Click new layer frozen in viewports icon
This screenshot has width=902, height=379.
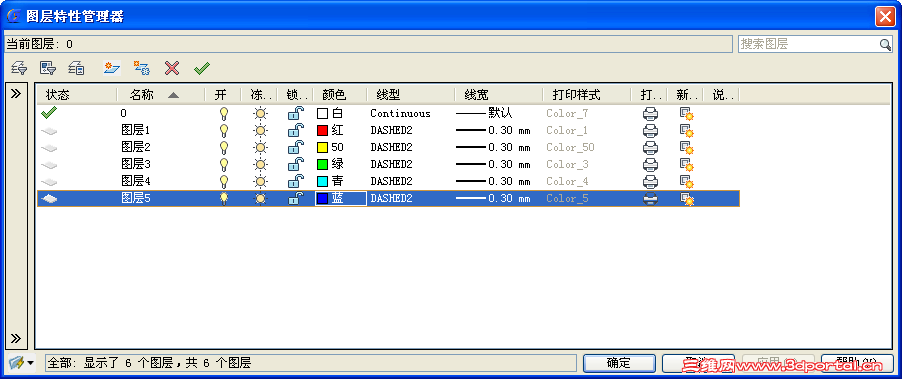point(142,68)
